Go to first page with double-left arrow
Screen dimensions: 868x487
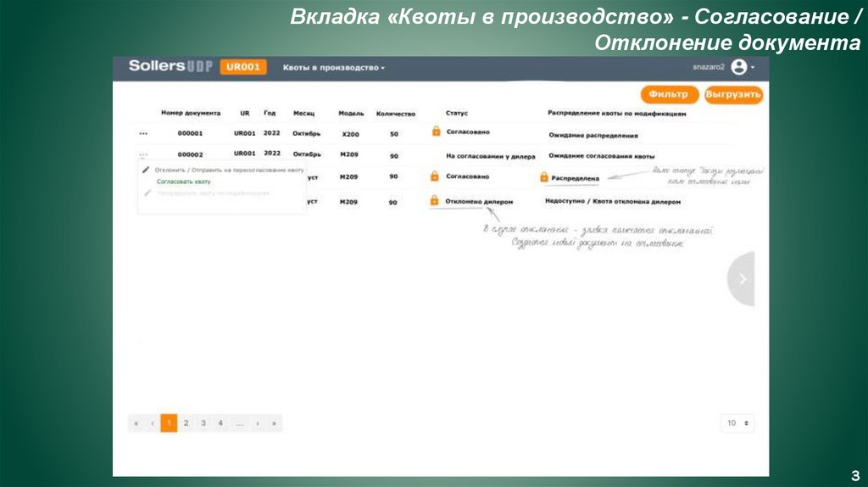[136, 423]
